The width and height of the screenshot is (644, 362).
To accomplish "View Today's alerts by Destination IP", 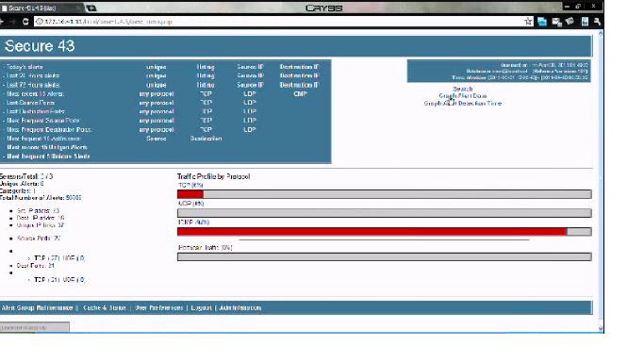I will pyautogui.click(x=299, y=67).
